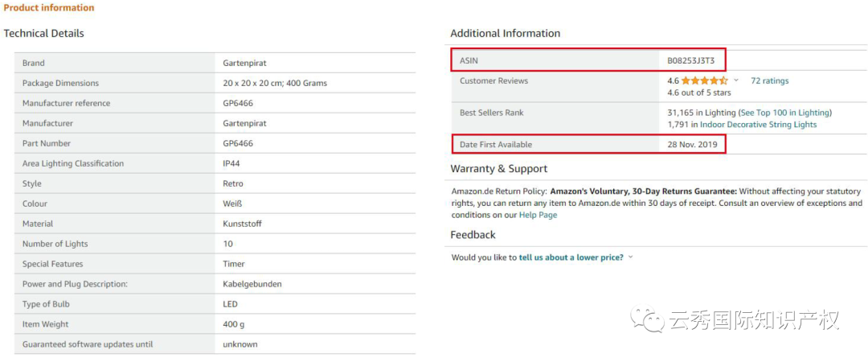
Task: Click the ASIN value B08253J3T3
Action: (x=690, y=60)
